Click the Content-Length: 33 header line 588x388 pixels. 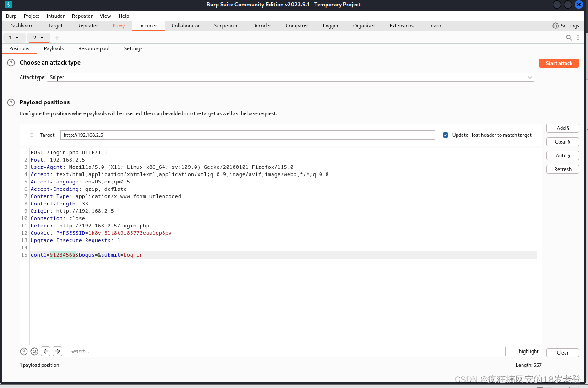60,204
